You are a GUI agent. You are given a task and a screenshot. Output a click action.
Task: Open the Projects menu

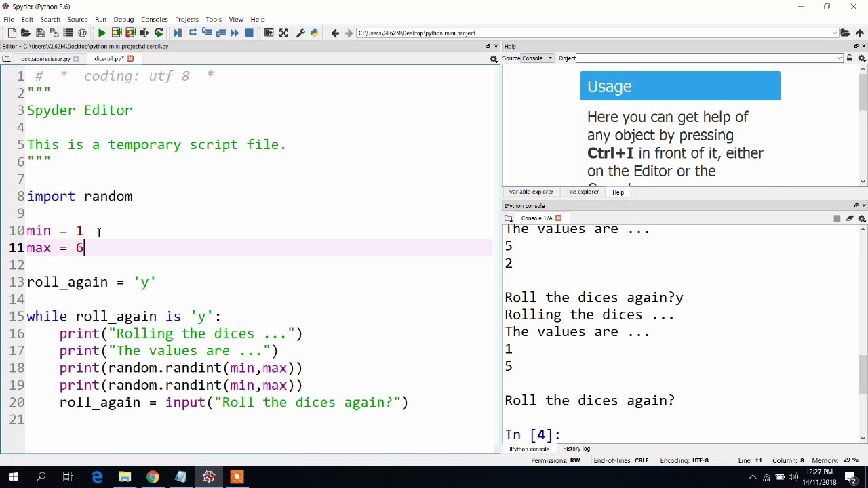[186, 20]
